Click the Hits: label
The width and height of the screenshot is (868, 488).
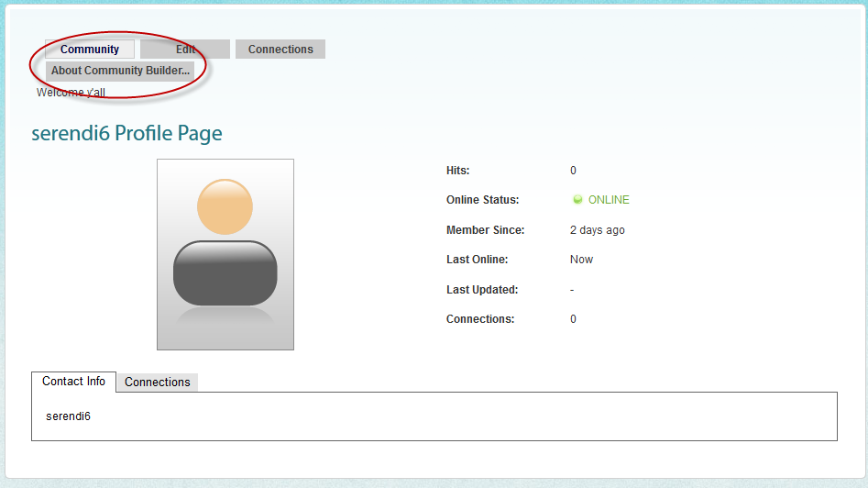[457, 171]
